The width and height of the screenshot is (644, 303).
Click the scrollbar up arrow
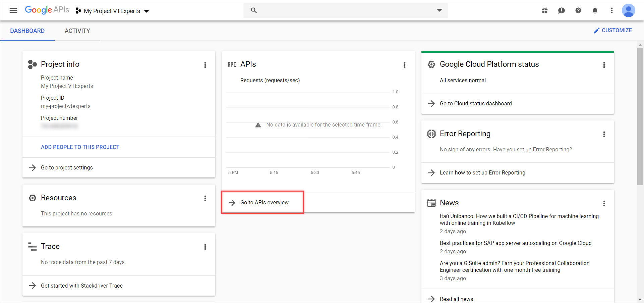tap(640, 45)
